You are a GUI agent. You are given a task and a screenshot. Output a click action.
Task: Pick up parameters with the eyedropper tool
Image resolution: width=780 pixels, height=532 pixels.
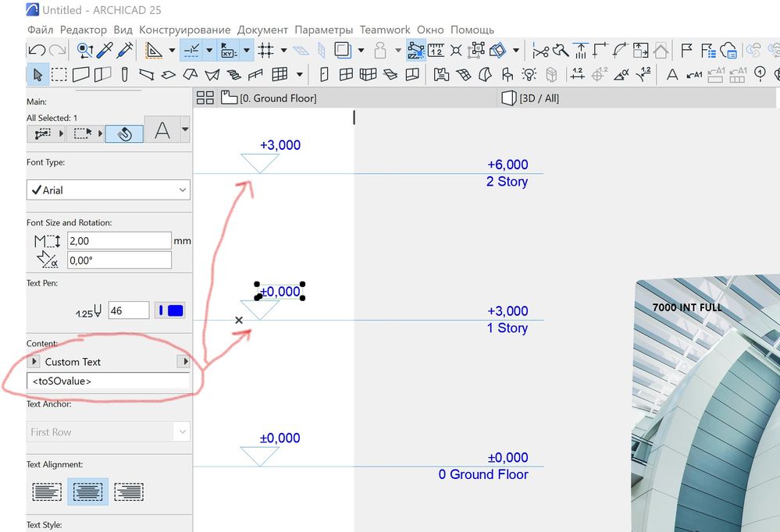(105, 50)
